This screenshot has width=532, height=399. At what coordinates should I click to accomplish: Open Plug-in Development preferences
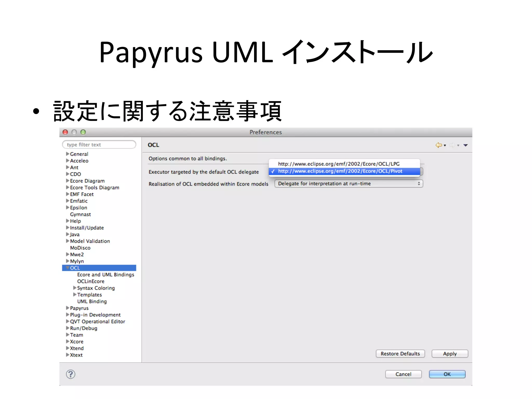(x=95, y=315)
